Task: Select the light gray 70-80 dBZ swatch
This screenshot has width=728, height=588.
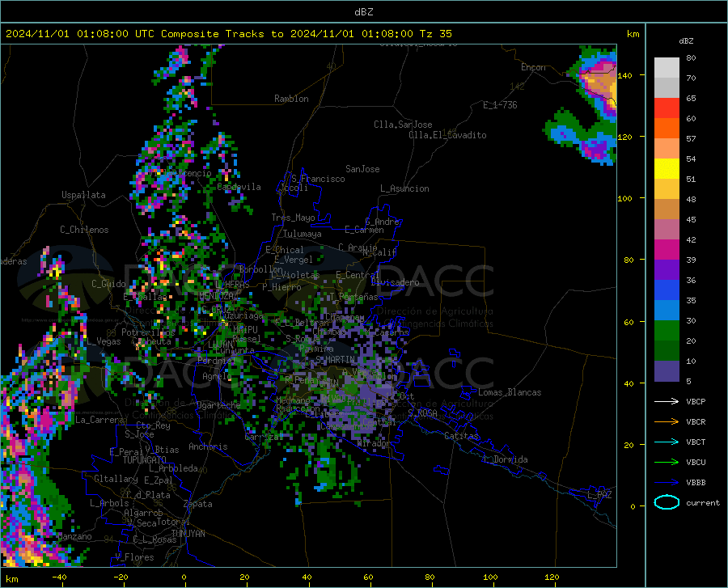Action: 667,67
